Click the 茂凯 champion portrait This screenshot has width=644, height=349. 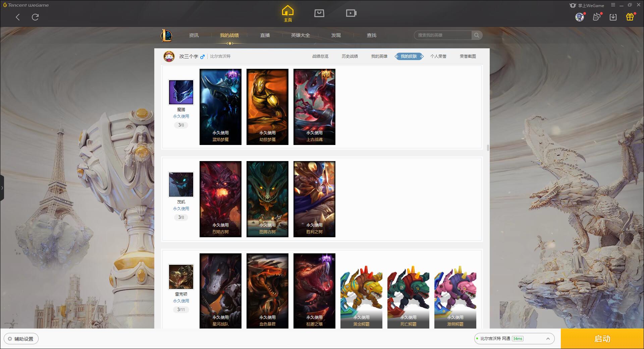point(181,185)
